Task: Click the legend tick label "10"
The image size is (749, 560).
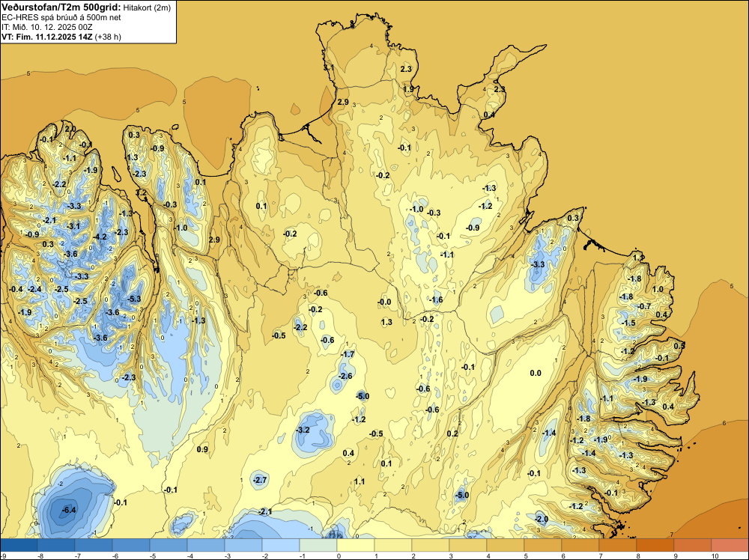Action: 715,556
